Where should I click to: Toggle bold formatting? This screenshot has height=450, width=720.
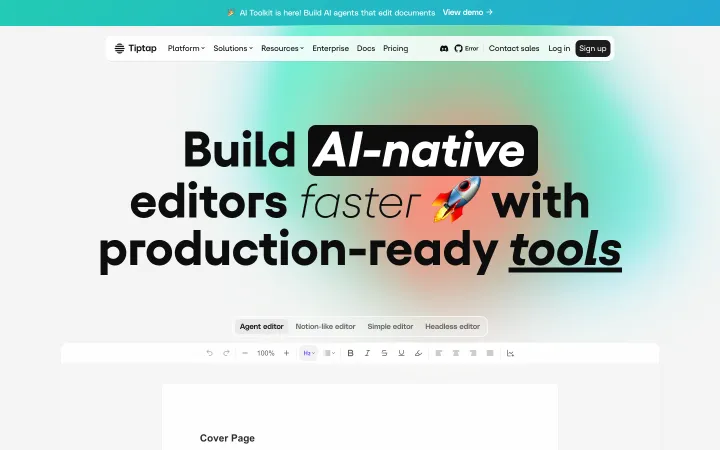click(350, 353)
